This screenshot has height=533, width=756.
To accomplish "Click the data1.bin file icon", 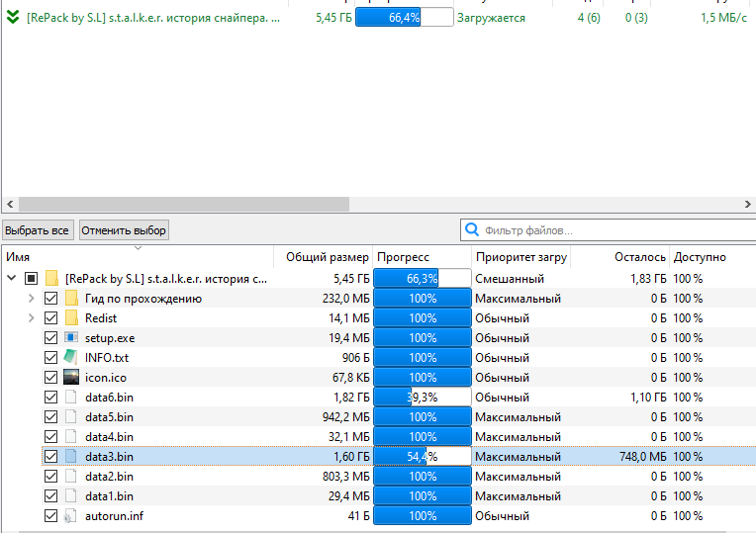I will pyautogui.click(x=71, y=495).
